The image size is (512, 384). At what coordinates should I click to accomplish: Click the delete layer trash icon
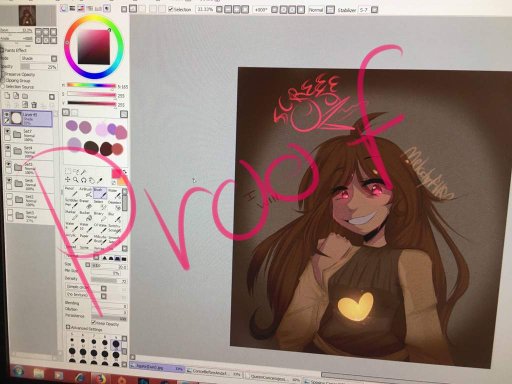tap(34, 105)
